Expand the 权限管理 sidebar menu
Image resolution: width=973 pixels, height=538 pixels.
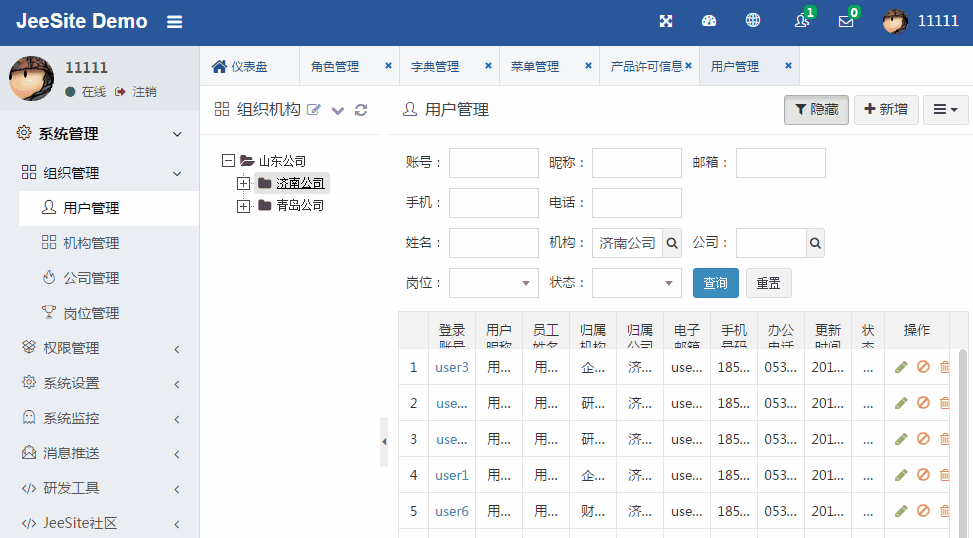tap(100, 348)
